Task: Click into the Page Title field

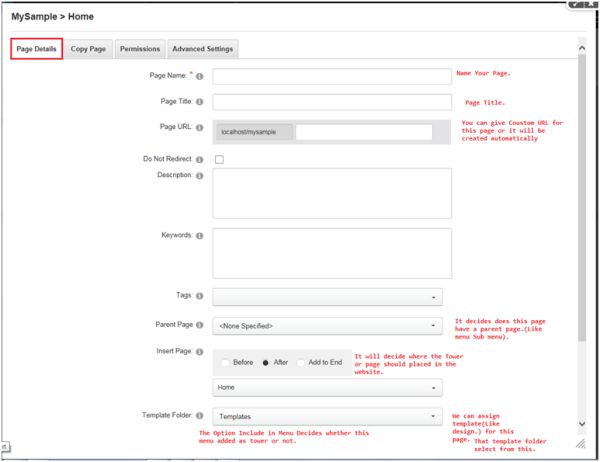Action: 332,102
